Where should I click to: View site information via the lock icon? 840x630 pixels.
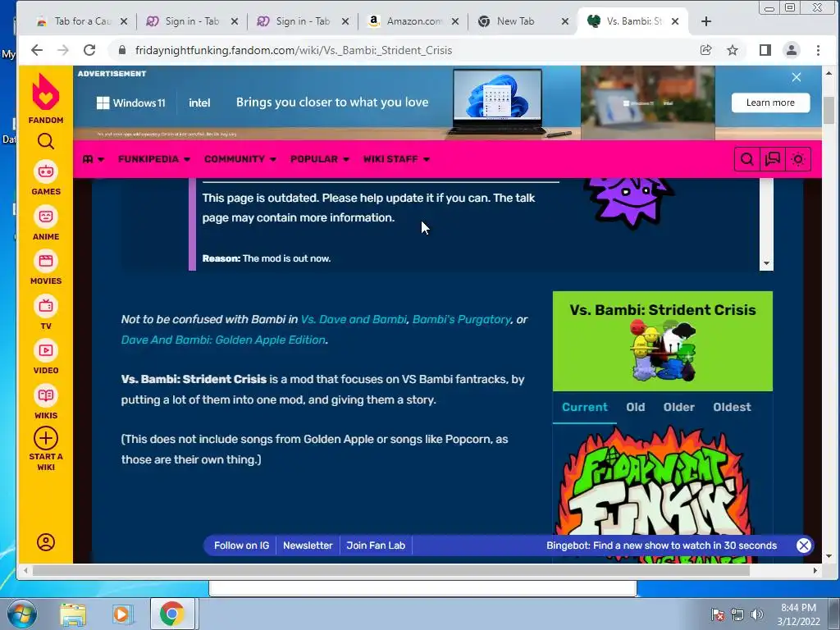click(122, 50)
